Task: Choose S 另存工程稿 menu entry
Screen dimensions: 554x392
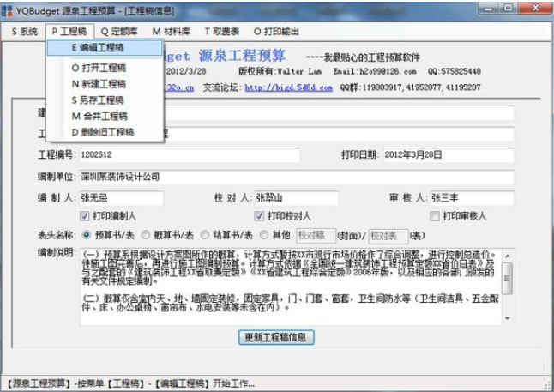Action: click(105, 100)
